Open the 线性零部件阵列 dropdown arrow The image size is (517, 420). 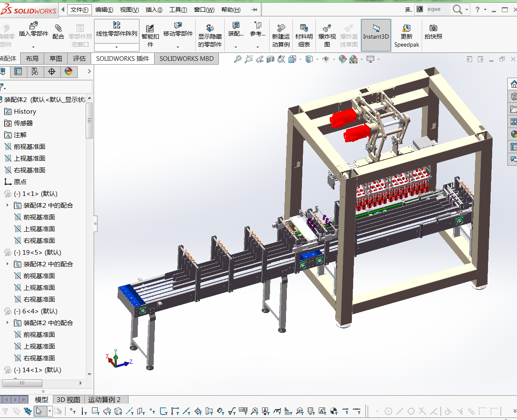(x=116, y=47)
